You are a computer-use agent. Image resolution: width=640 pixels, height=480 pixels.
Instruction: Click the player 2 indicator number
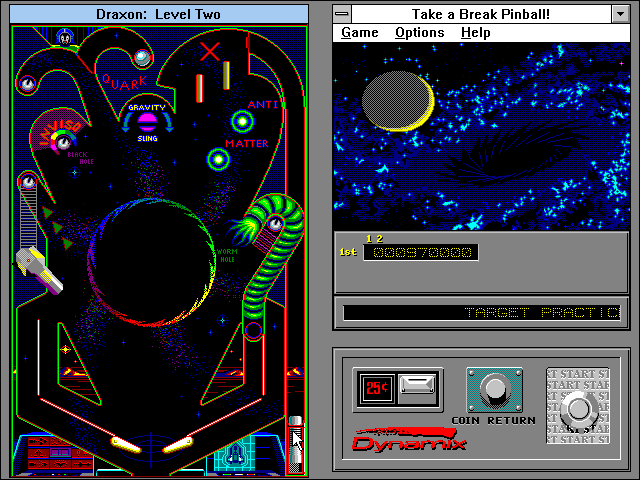(380, 239)
